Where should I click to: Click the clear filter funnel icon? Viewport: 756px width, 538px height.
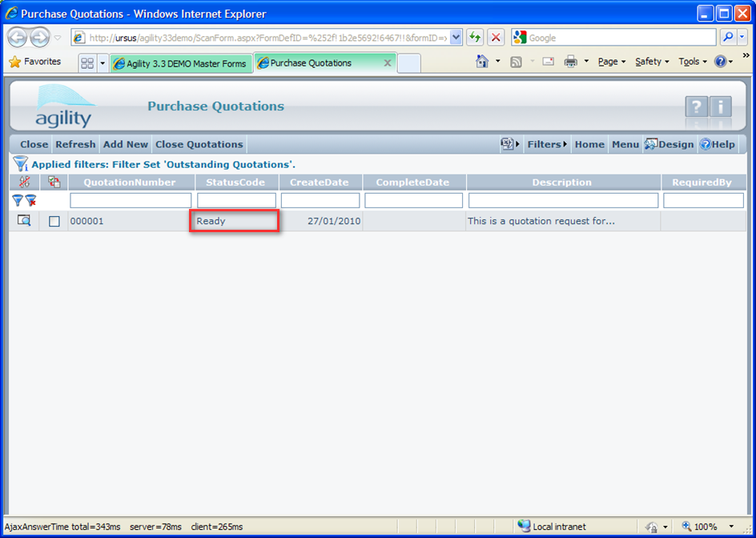(x=30, y=201)
